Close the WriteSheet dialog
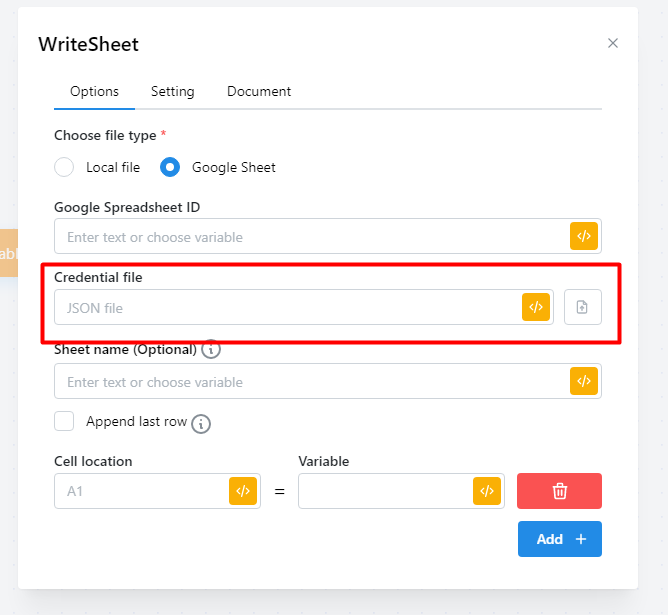 tap(613, 43)
